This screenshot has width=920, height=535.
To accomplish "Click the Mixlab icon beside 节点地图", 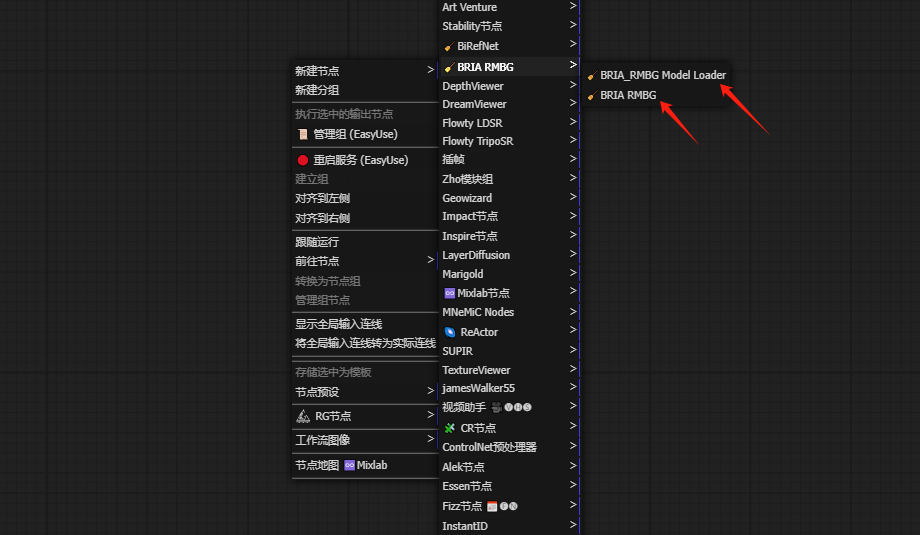I will (349, 465).
